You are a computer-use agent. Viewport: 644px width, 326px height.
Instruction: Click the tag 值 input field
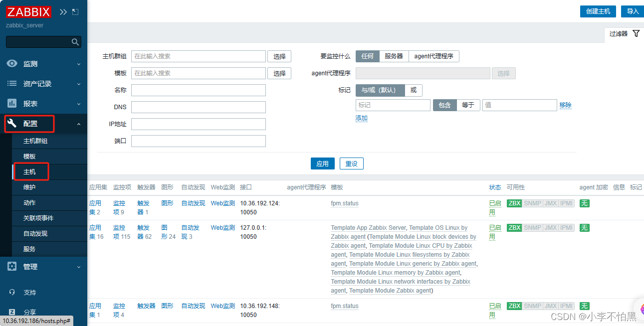[x=519, y=105]
